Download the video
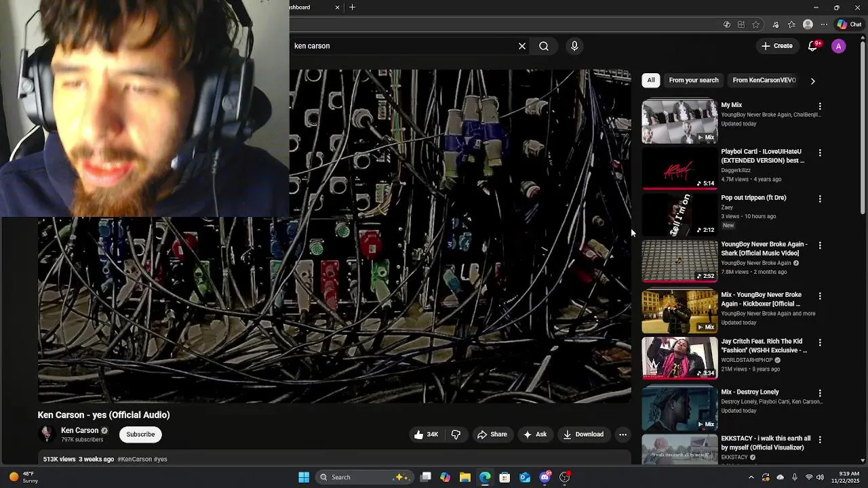Screen dimensions: 868x488 pos(583,434)
